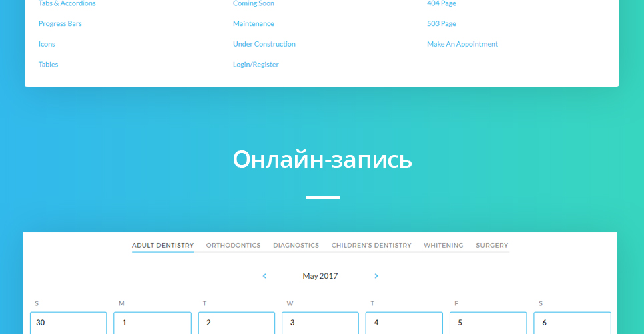This screenshot has height=334, width=644.
Task: Choose calendar day 4
Action: tap(404, 323)
